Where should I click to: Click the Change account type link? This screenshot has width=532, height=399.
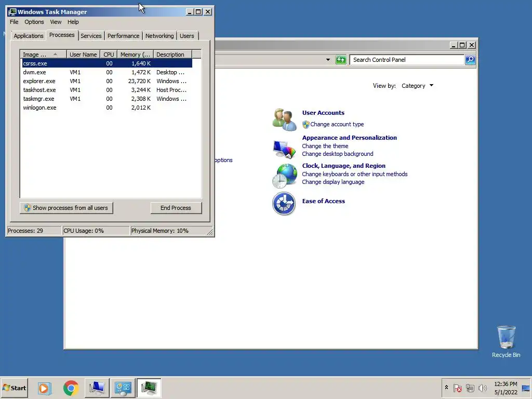pyautogui.click(x=337, y=125)
